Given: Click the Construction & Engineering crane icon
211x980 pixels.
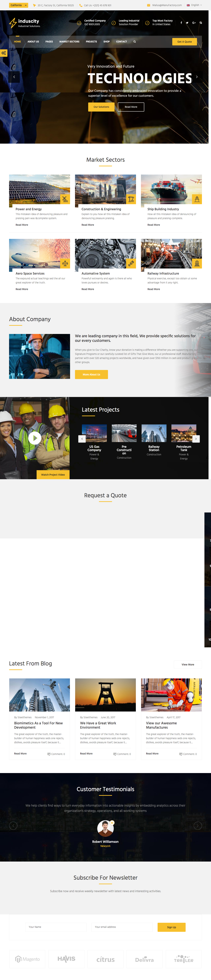Looking at the screenshot, I should coord(131,199).
